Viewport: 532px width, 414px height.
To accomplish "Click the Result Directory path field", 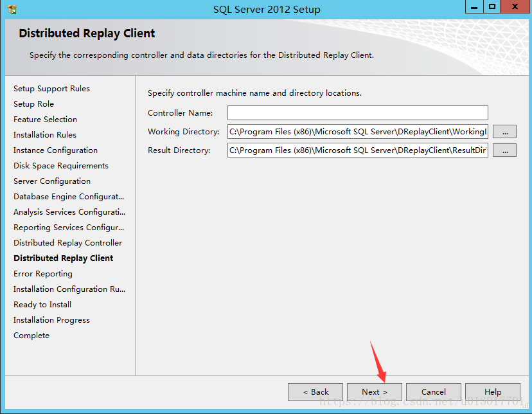I will pyautogui.click(x=358, y=150).
